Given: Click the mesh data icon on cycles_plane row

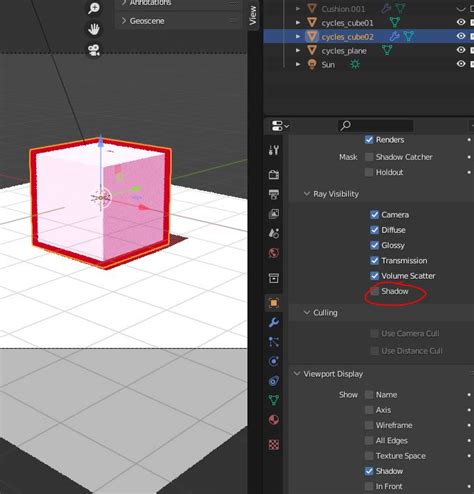Looking at the screenshot, I should click(387, 50).
